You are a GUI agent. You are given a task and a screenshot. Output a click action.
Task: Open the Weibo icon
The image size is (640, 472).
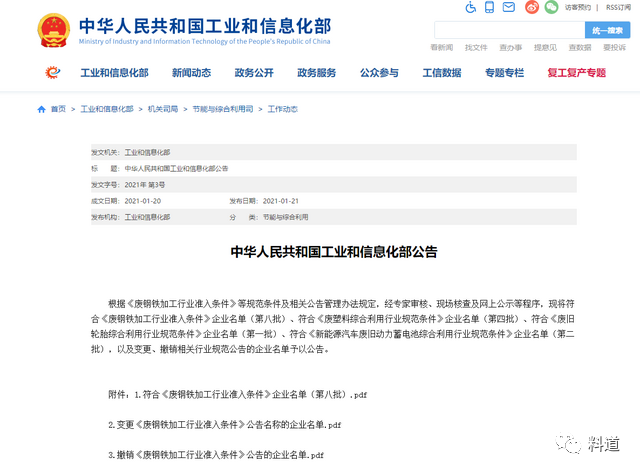click(532, 7)
